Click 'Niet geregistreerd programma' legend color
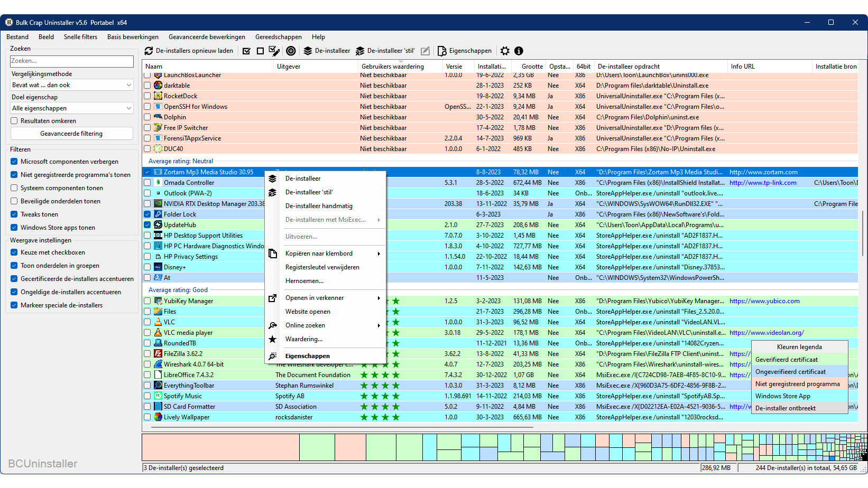The image size is (868, 488). click(x=799, y=384)
